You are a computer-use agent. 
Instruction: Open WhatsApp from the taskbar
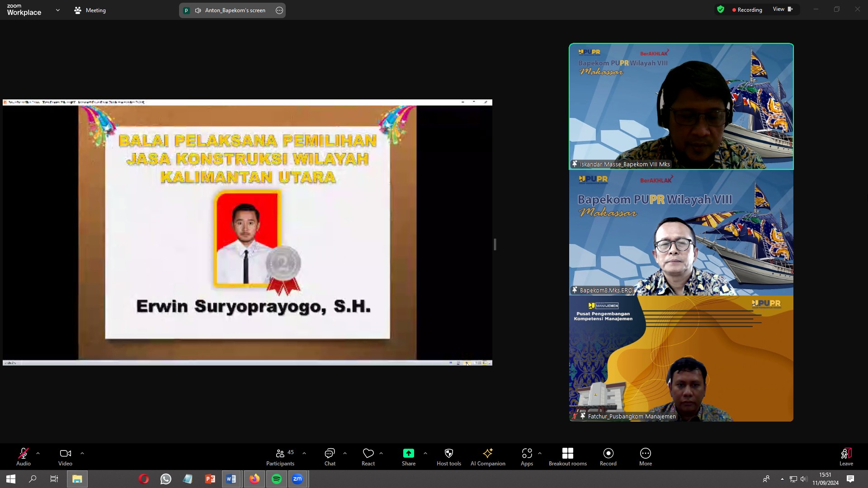pos(166,479)
